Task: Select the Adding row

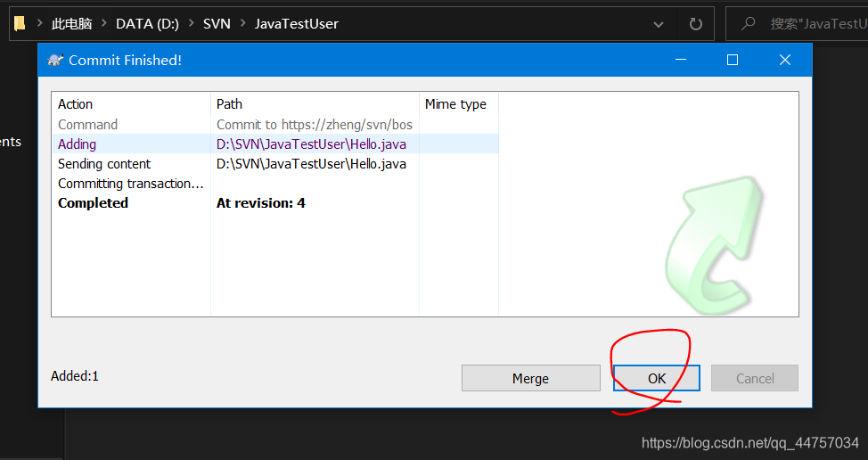Action: [x=275, y=144]
